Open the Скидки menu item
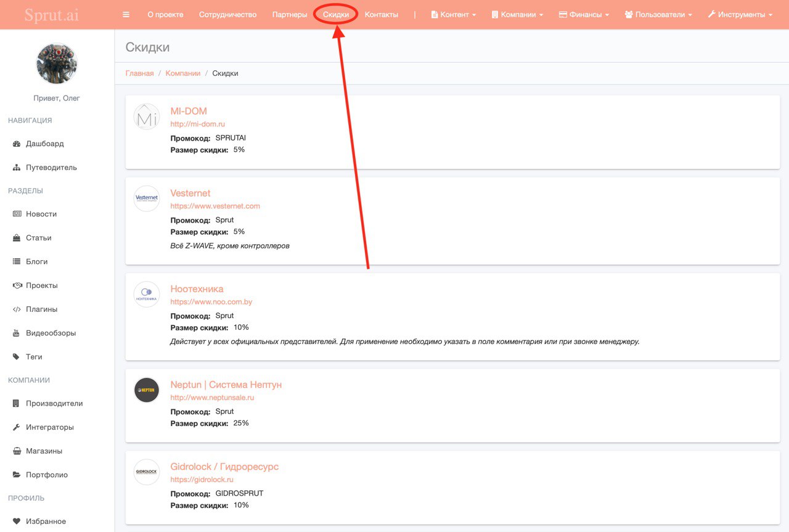The image size is (789, 532). click(336, 14)
